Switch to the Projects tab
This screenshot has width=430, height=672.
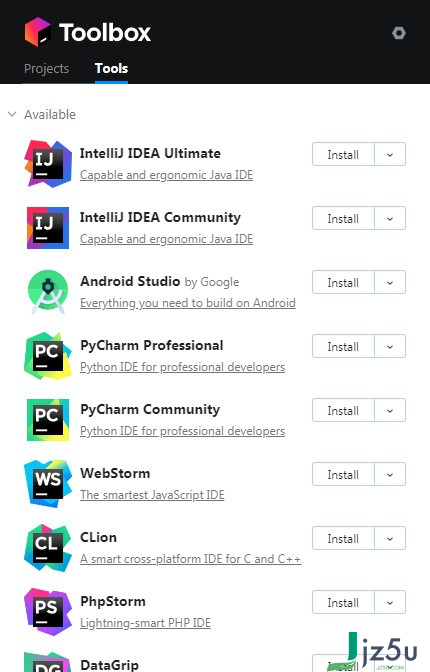coord(46,69)
